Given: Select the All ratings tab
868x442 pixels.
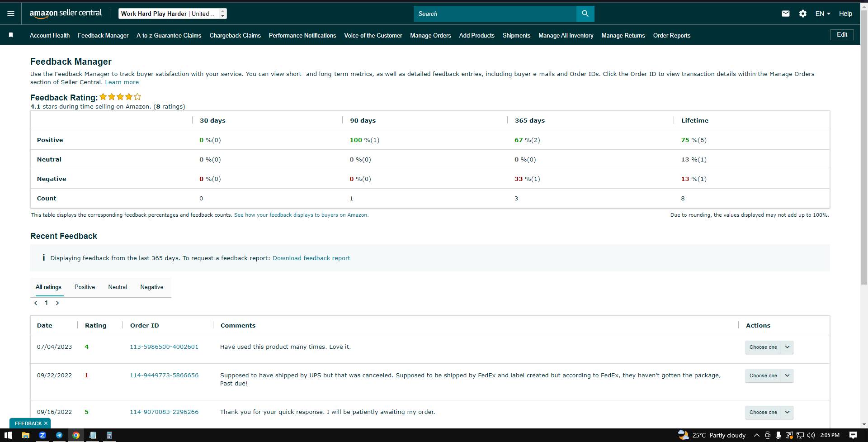Looking at the screenshot, I should tap(48, 287).
